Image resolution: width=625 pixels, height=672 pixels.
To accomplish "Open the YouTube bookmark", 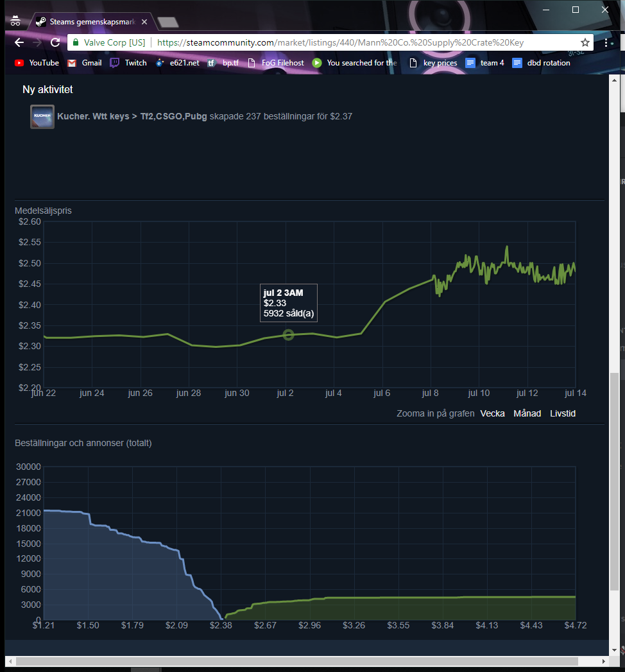I will pyautogui.click(x=37, y=63).
